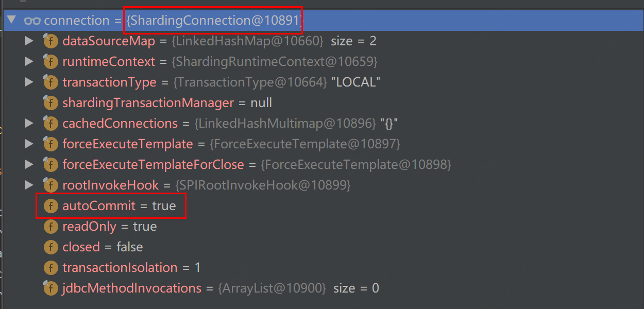Screen dimensions: 644x309
Task: Click the glasses watch icon beside connection
Action: pyautogui.click(x=32, y=21)
